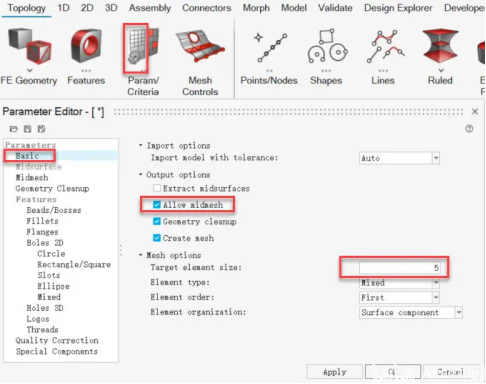
Task: Select Beads/Bosses tree item
Action: (x=54, y=210)
